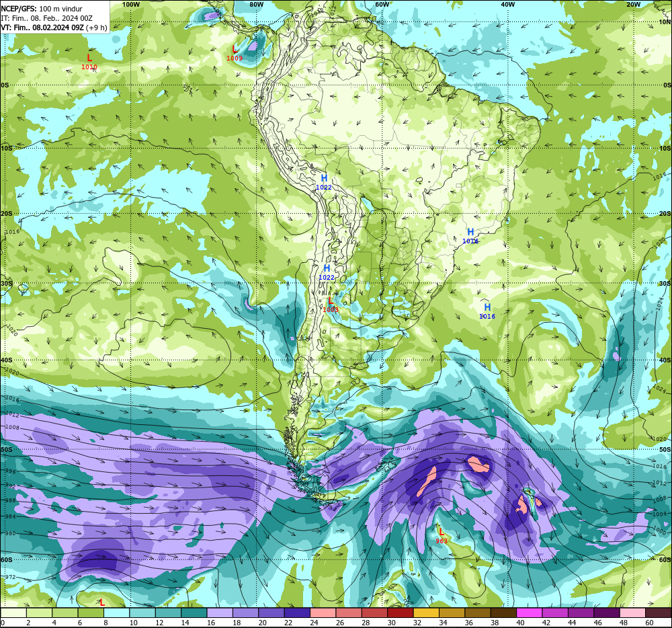Click the H 1016 marker over southeastern Brazil
The height and width of the screenshot is (628, 672).
click(470, 236)
